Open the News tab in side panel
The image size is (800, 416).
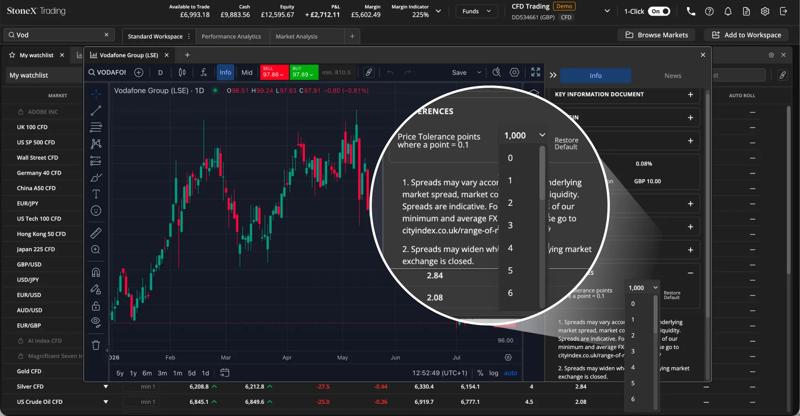(672, 76)
